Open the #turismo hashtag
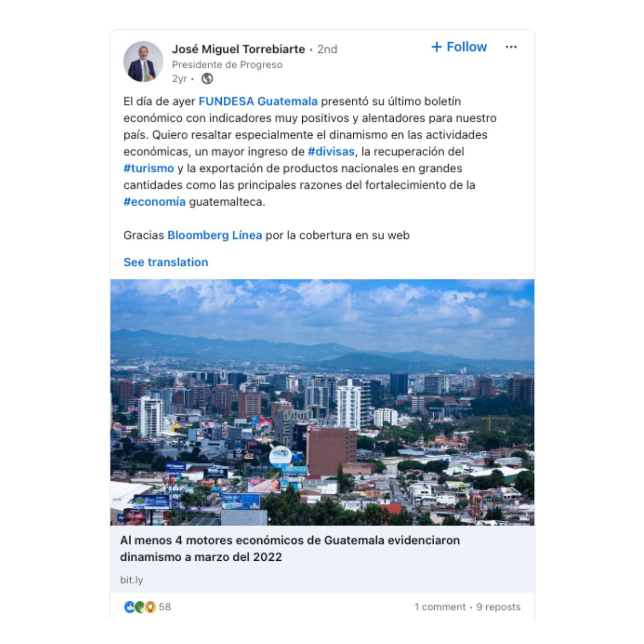 point(149,168)
